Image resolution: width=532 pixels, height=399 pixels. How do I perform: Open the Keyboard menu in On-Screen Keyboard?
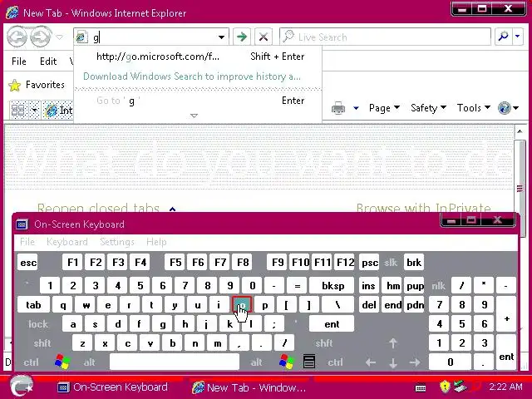pos(66,242)
